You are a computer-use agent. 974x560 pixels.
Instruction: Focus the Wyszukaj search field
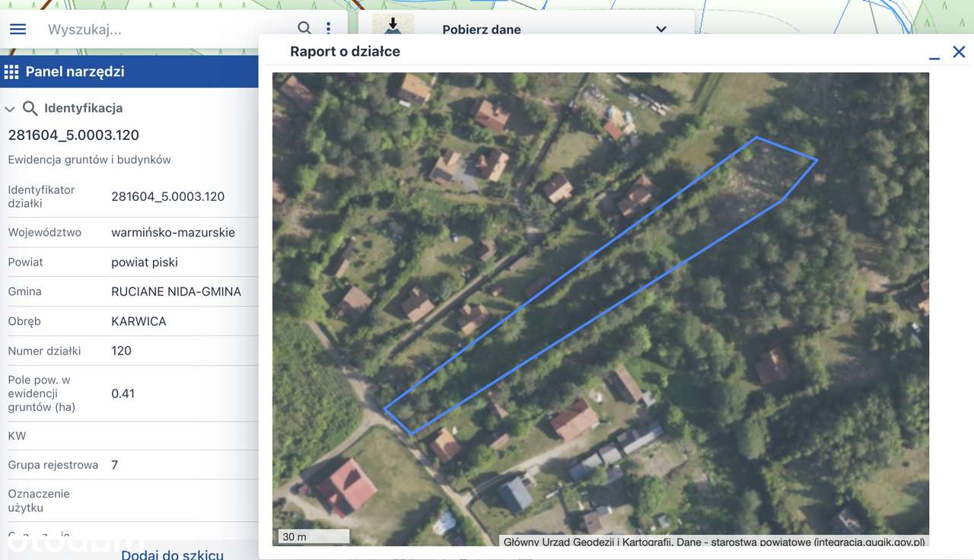pos(167,30)
